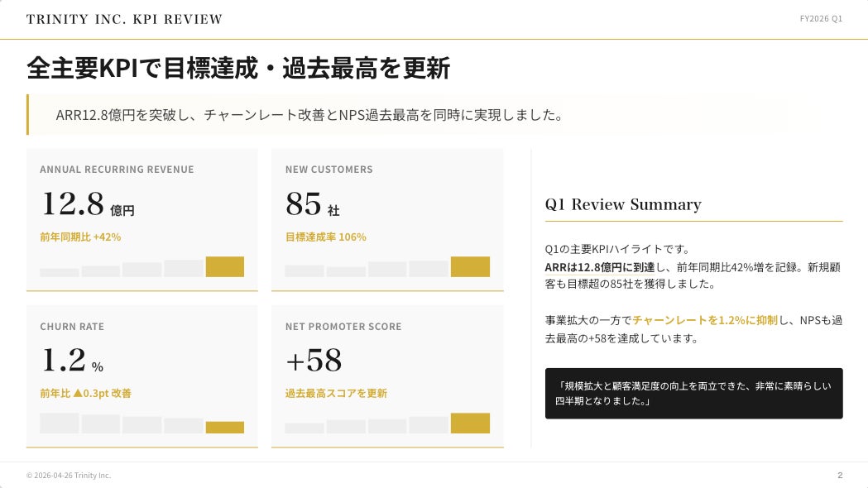The width and height of the screenshot is (868, 488).
Task: Select the slide title about 目標達成・過去最高
Action: (x=238, y=69)
